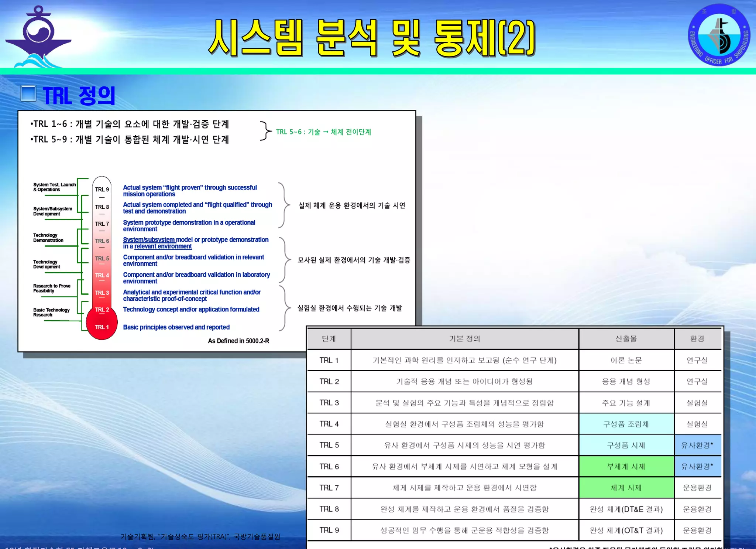The image size is (756, 549).
Task: Click System prototype demonstration in operational environment text
Action: coord(189,226)
